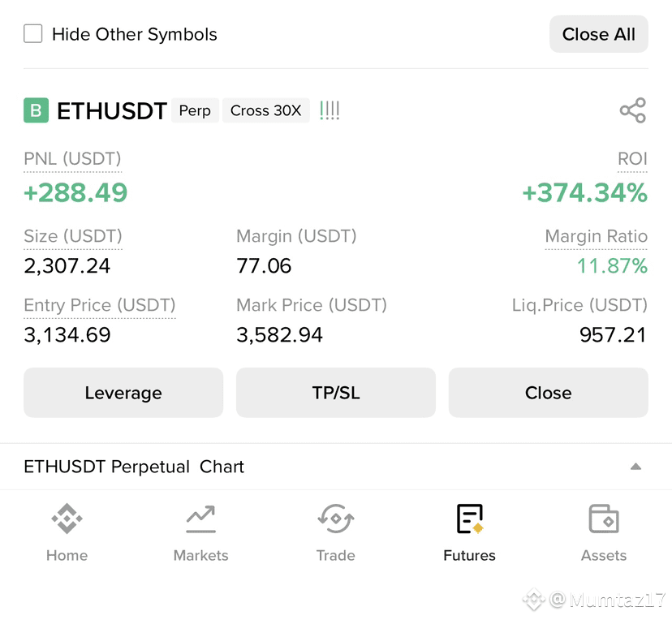Close the ETHUSDT position

(x=548, y=393)
